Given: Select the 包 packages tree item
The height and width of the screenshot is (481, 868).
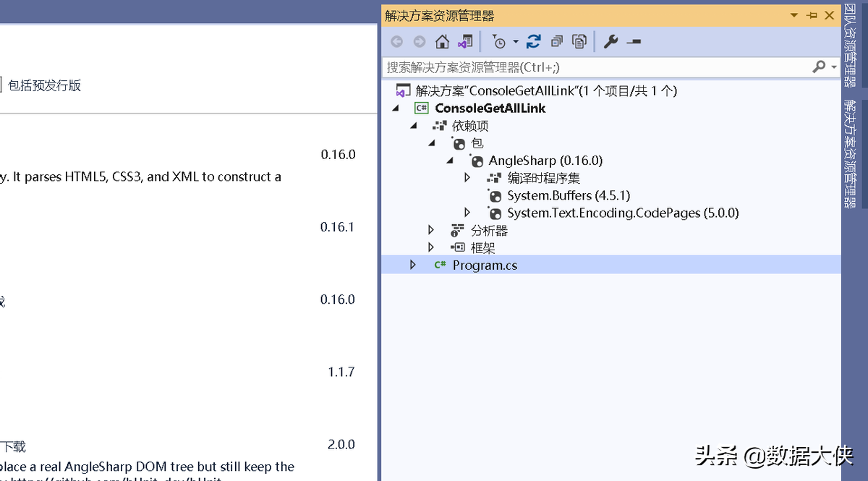Looking at the screenshot, I should 477,143.
